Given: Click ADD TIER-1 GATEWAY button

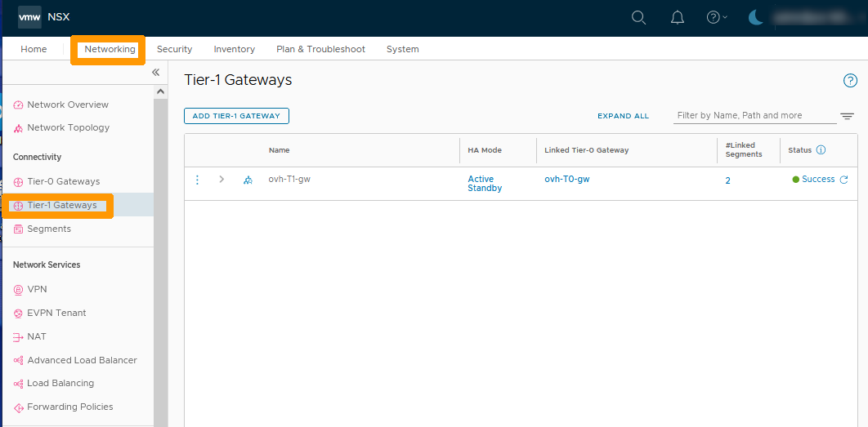Looking at the screenshot, I should 236,116.
